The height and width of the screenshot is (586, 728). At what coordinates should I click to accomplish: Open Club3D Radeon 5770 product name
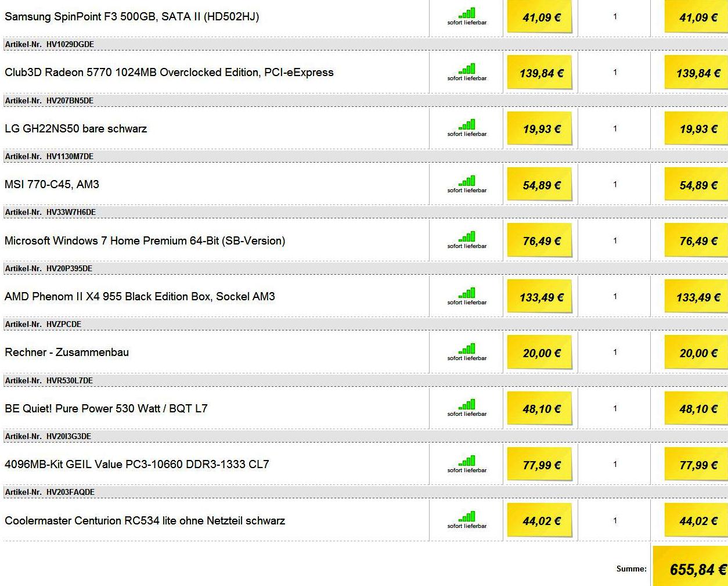pyautogui.click(x=169, y=73)
